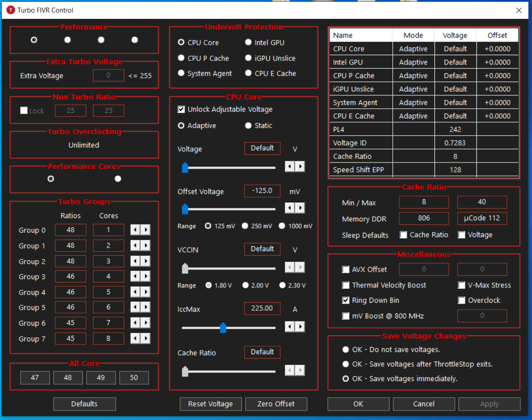Toggle Unlock Adjustable Voltage checkbox

pyautogui.click(x=181, y=109)
